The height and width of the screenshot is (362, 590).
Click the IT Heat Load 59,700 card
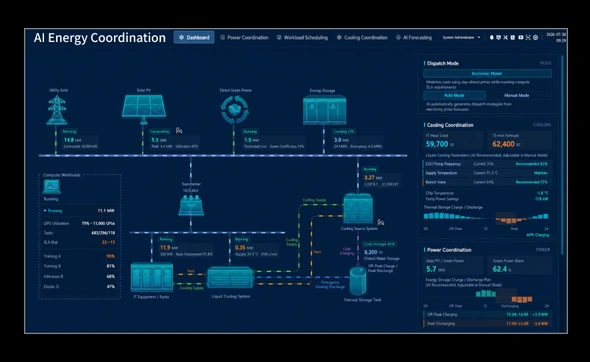[453, 140]
